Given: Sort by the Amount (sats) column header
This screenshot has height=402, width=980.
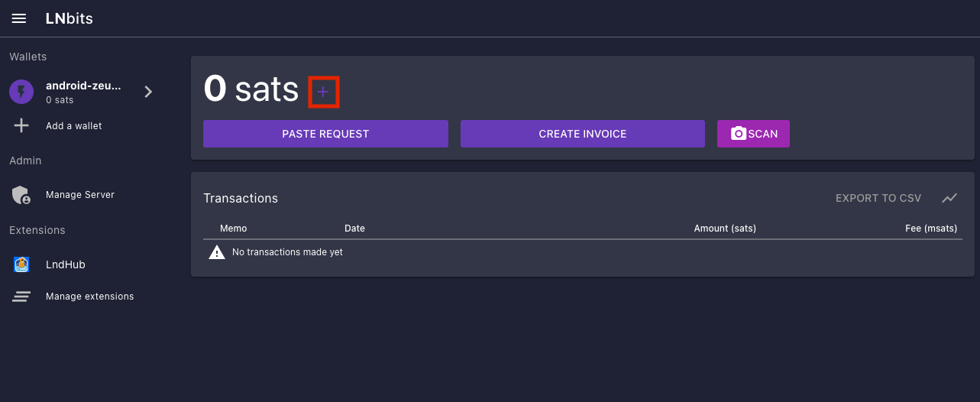Looking at the screenshot, I should tap(724, 229).
